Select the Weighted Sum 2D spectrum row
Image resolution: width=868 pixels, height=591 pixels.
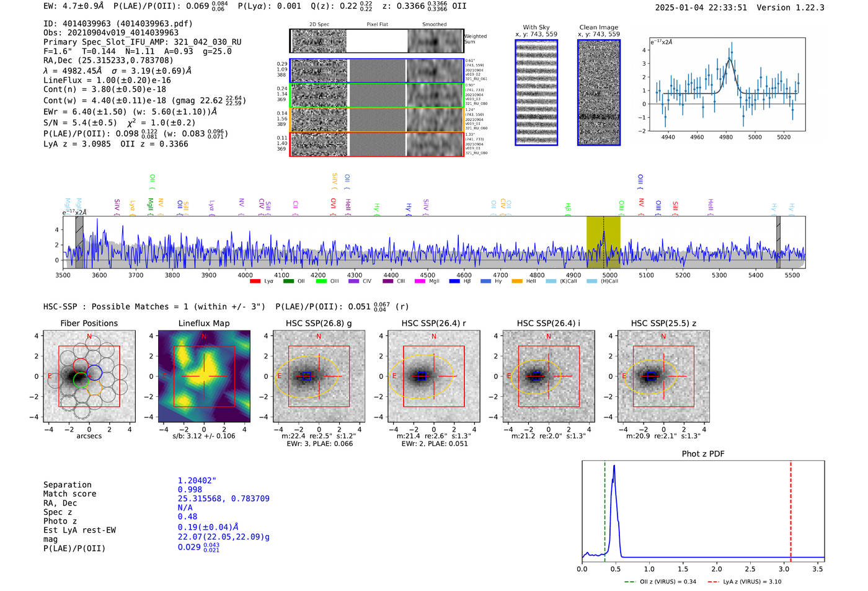[377, 41]
